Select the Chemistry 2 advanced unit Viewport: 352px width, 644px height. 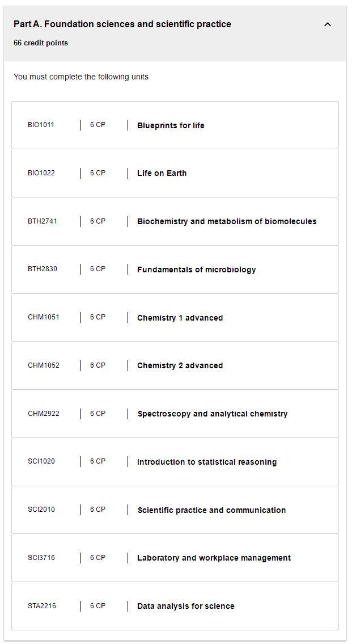(x=175, y=365)
